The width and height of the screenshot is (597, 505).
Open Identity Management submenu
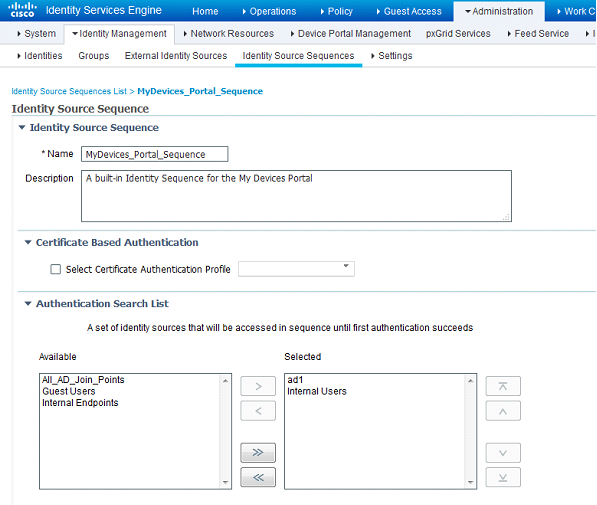[x=119, y=34]
